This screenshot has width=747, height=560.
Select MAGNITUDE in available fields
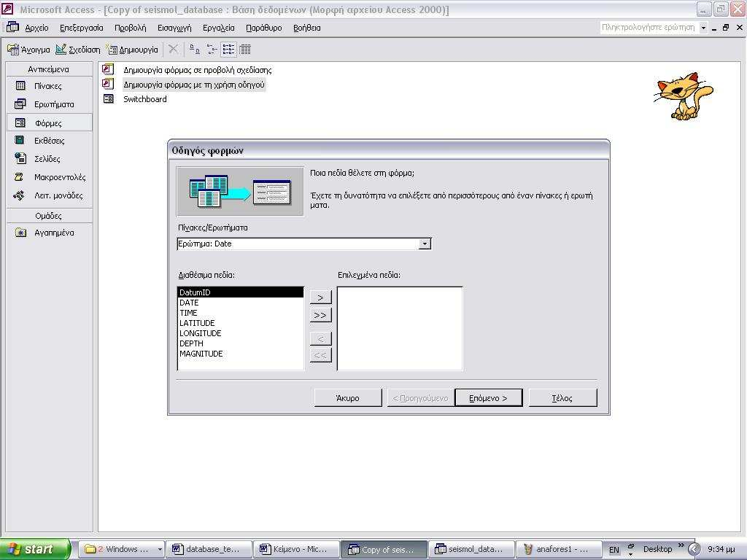(241, 354)
